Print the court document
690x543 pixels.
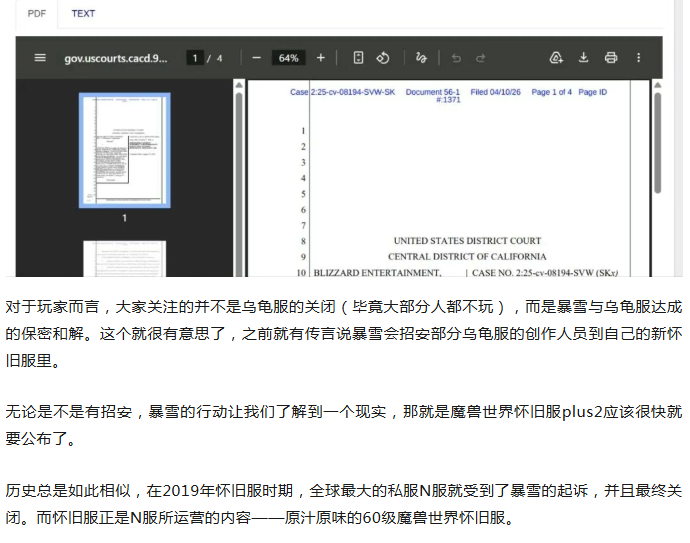611,58
